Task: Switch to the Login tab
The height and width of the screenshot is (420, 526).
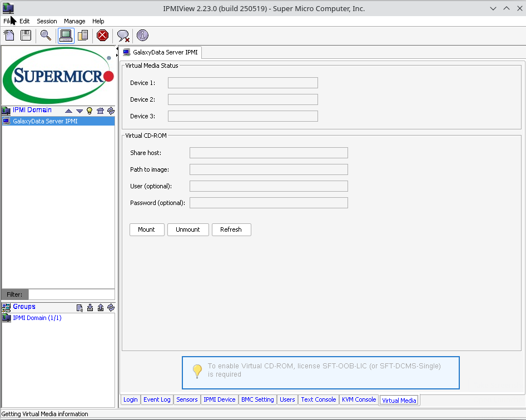Action: coord(131,399)
